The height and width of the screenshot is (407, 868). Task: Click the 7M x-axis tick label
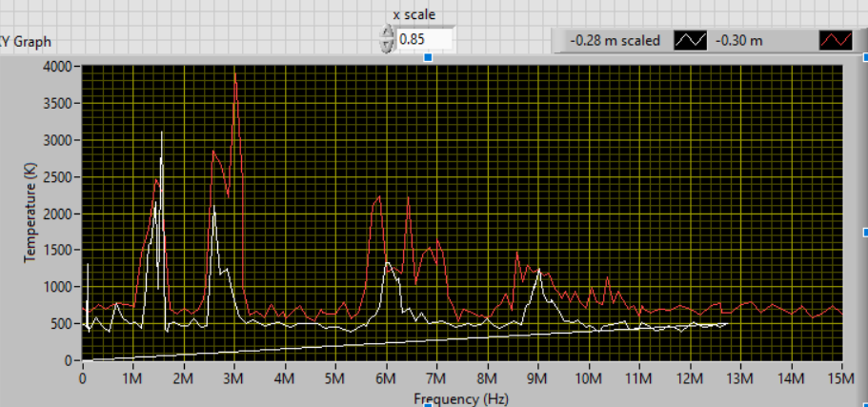(x=436, y=378)
